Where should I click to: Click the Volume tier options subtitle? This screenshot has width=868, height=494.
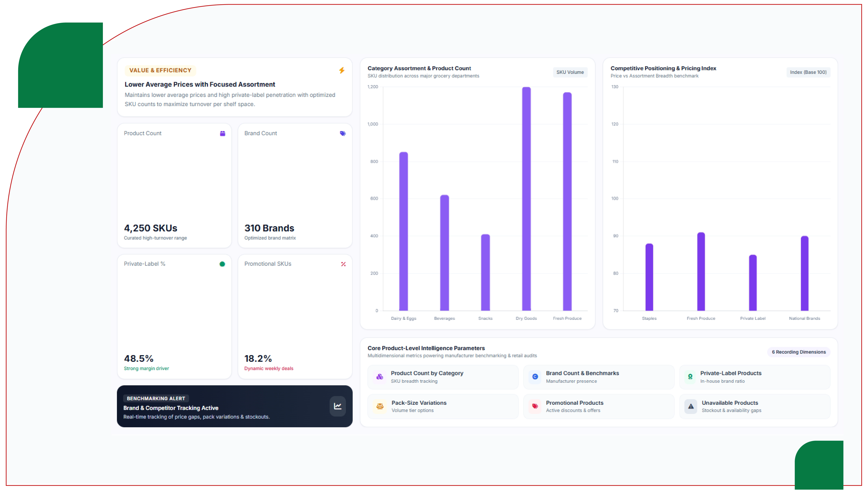pos(412,410)
